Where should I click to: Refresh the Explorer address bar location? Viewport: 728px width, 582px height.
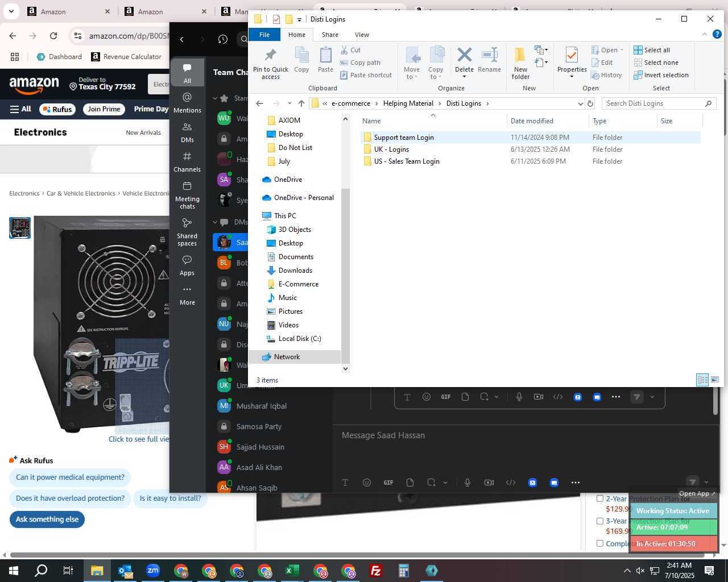(590, 103)
